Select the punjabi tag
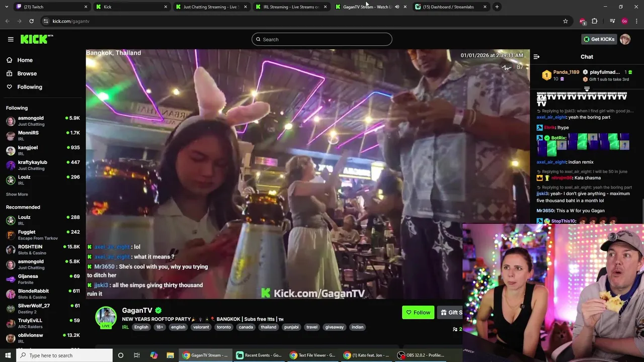Viewport: 644px width, 362px height. 291,327
